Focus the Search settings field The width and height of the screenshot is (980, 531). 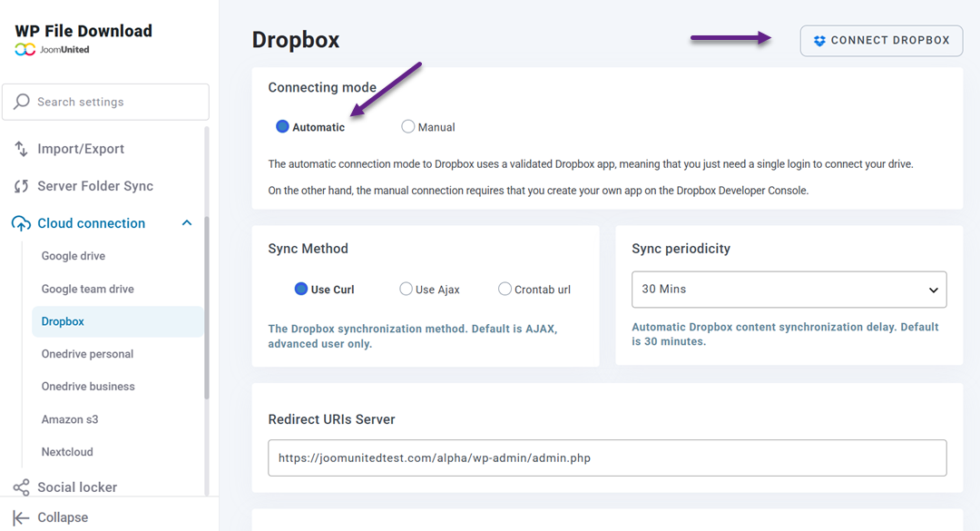[105, 102]
